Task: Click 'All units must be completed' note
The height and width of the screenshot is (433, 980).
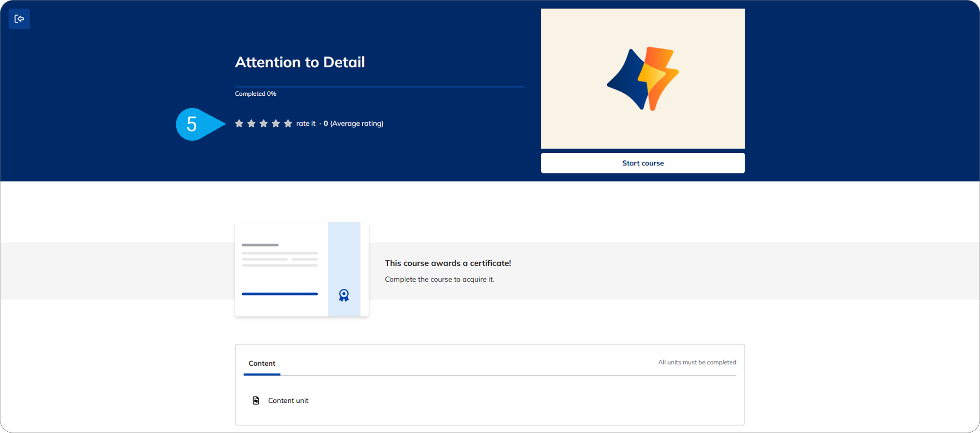Action: (x=697, y=362)
